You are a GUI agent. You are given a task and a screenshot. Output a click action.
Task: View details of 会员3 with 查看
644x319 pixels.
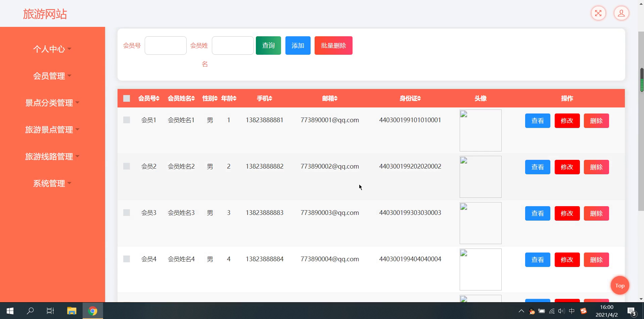538,213
